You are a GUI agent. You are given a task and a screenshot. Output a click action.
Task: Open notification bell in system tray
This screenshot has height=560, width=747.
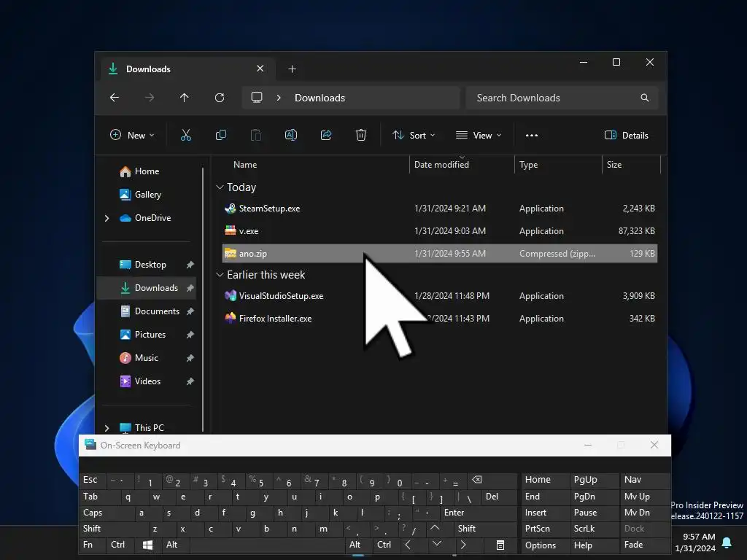coord(727,542)
